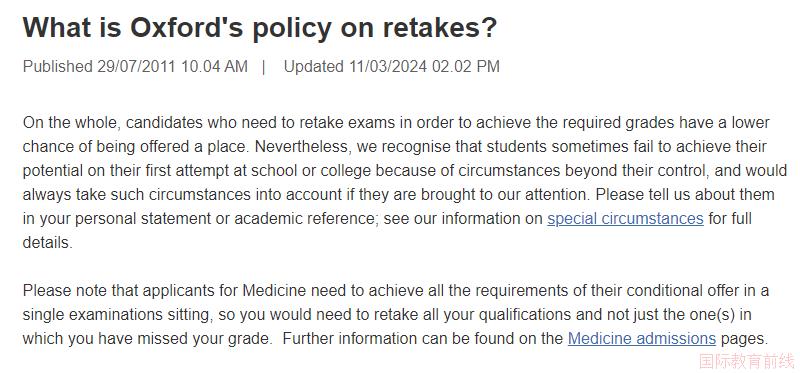Open the Medicine admissions link
800x373 pixels.
(x=642, y=339)
